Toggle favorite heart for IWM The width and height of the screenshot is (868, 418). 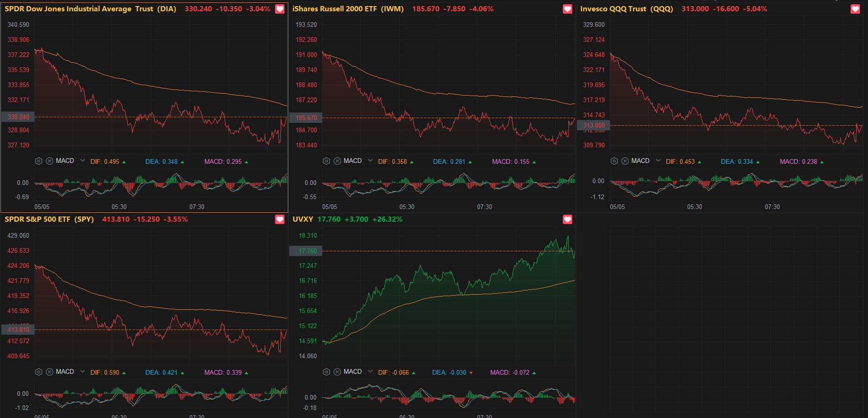point(568,9)
